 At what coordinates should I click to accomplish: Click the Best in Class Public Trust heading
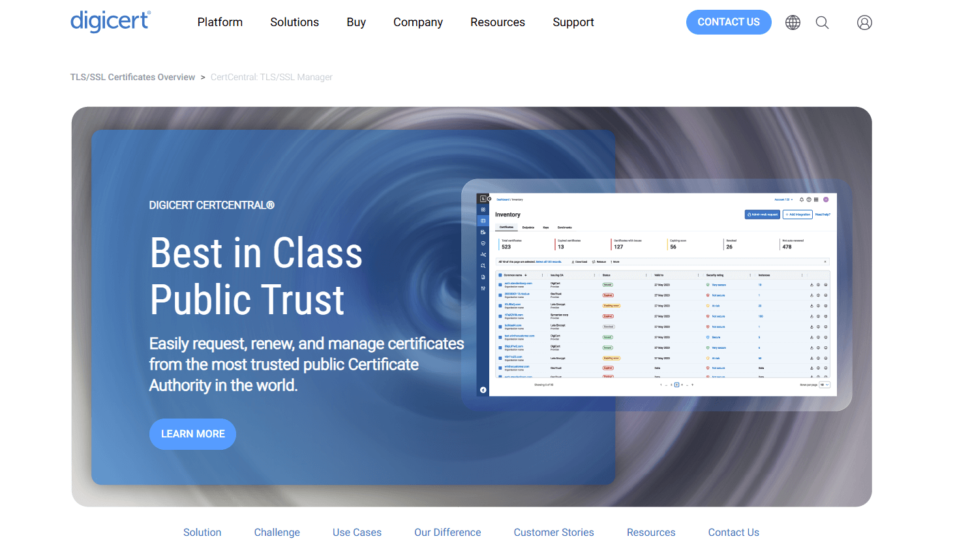pyautogui.click(x=256, y=276)
